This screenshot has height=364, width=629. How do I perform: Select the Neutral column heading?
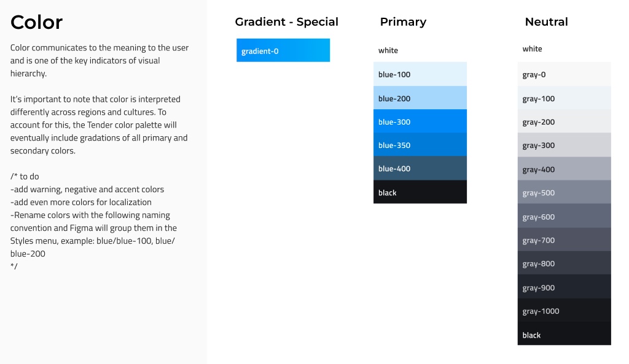[546, 21]
